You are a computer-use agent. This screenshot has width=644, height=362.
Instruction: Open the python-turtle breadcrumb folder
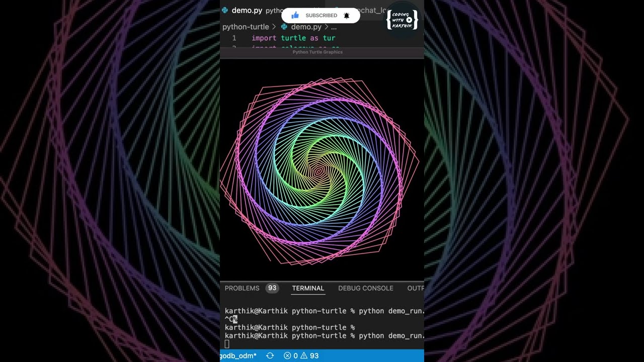(x=246, y=27)
